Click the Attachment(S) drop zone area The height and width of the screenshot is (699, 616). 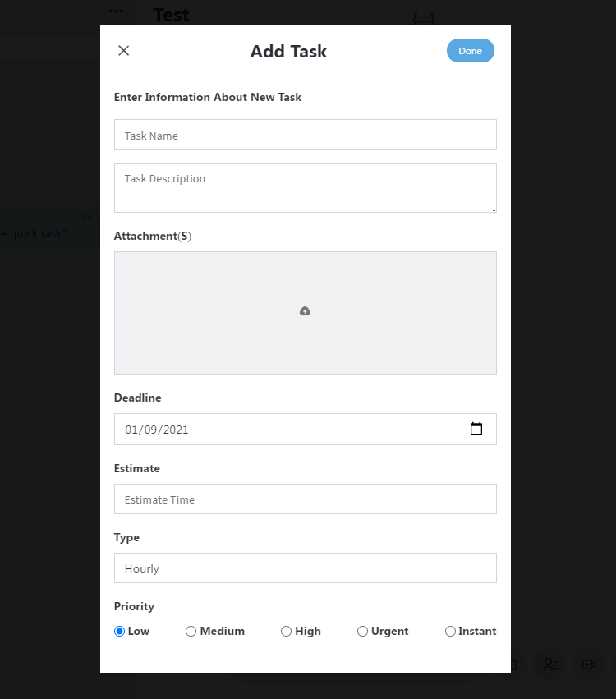coord(306,313)
